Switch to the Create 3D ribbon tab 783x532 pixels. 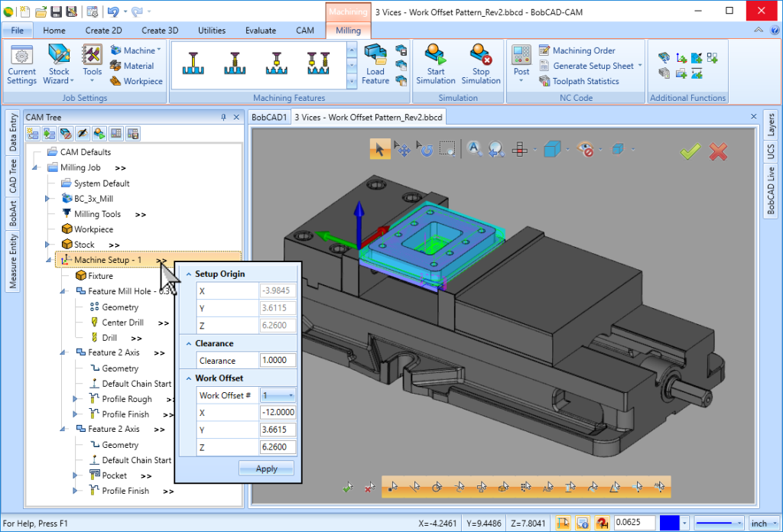point(160,31)
